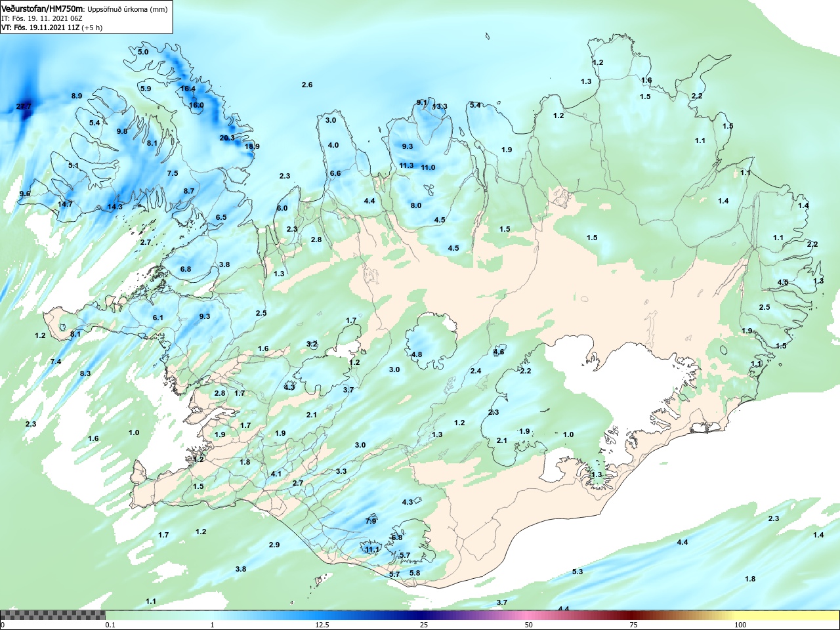The image size is (840, 630).
Task: Click the 8.3 value off the west coast
Action: pyautogui.click(x=85, y=373)
